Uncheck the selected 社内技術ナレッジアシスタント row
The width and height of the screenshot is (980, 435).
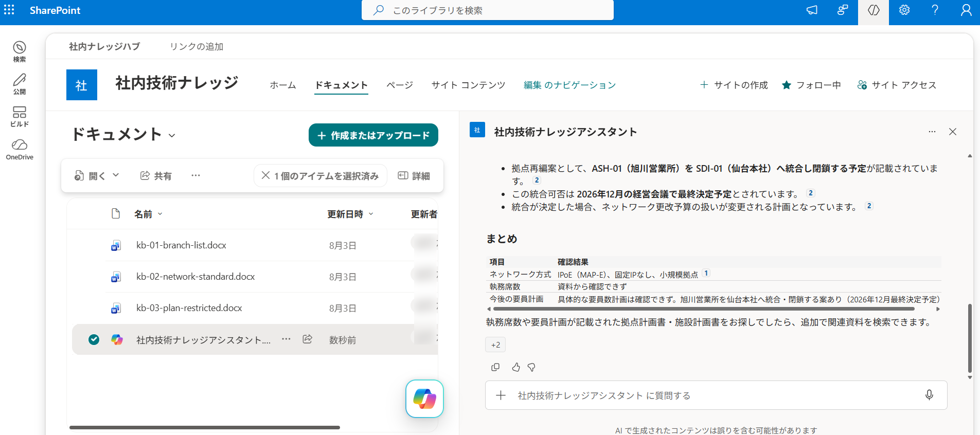pyautogui.click(x=94, y=339)
